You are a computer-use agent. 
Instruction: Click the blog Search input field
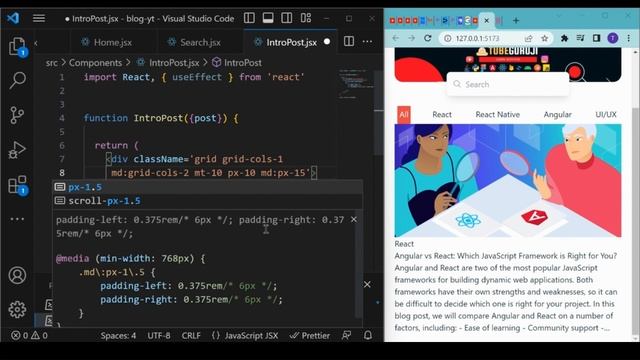(508, 84)
